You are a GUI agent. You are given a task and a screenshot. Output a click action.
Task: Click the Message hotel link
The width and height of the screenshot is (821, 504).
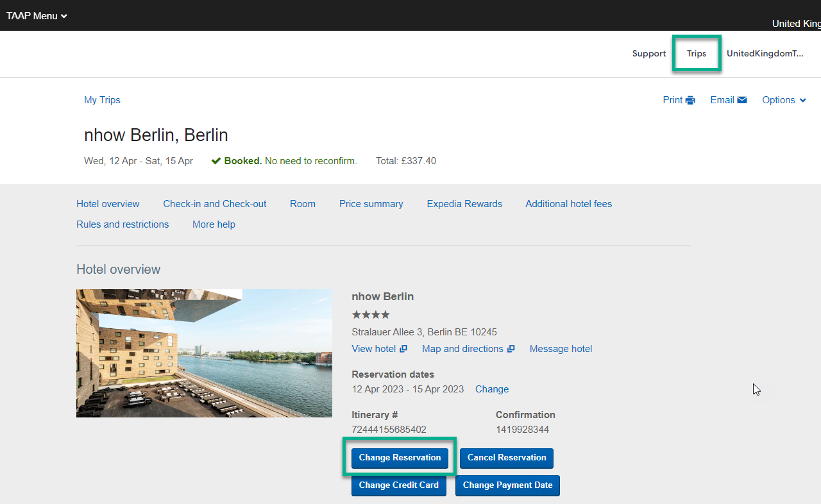click(x=561, y=348)
